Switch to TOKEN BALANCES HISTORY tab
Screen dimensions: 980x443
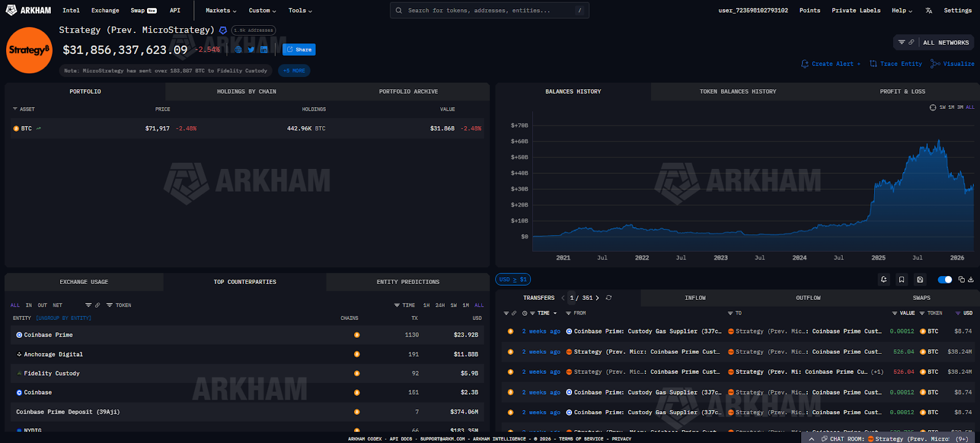(x=738, y=92)
